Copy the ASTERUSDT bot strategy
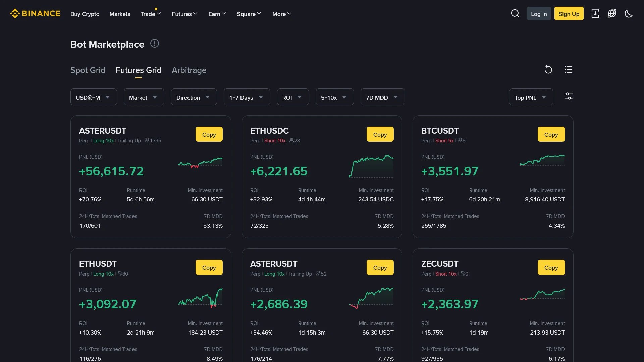This screenshot has width=644, height=362. pos(209,134)
